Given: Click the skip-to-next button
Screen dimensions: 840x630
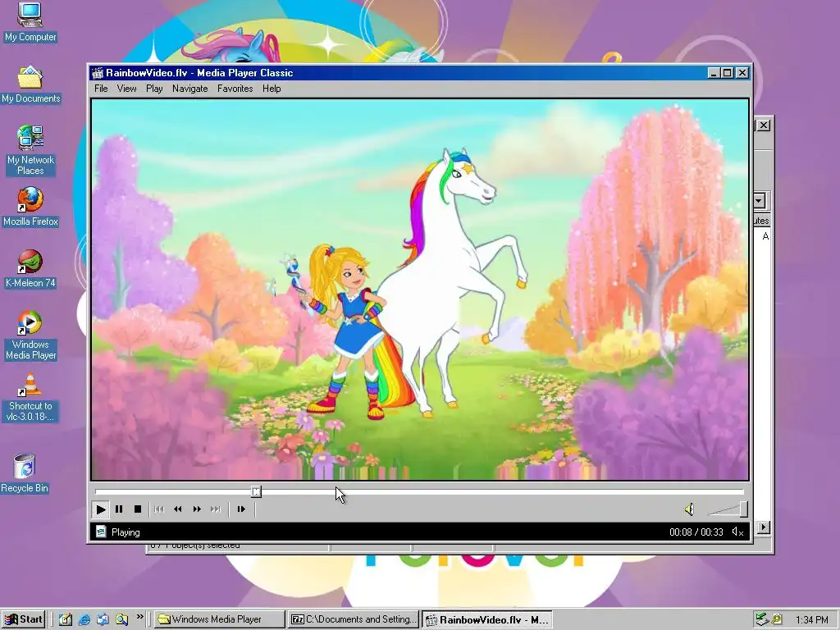Looking at the screenshot, I should (x=216, y=509).
